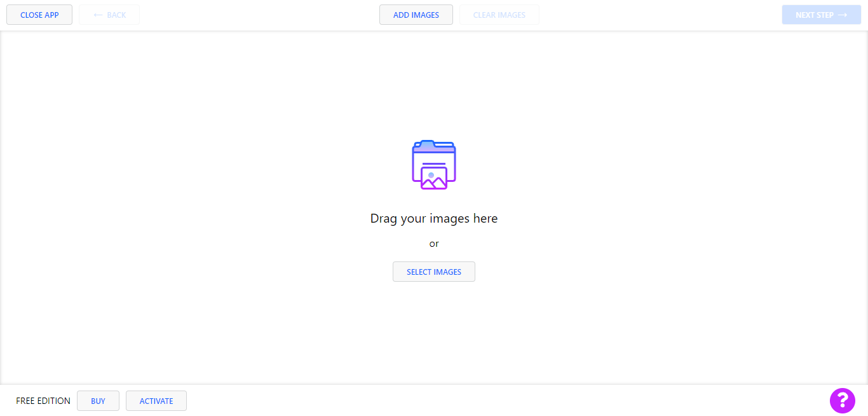The image size is (868, 416).
Task: Click the right arrow on Next Step
Action: 842,15
